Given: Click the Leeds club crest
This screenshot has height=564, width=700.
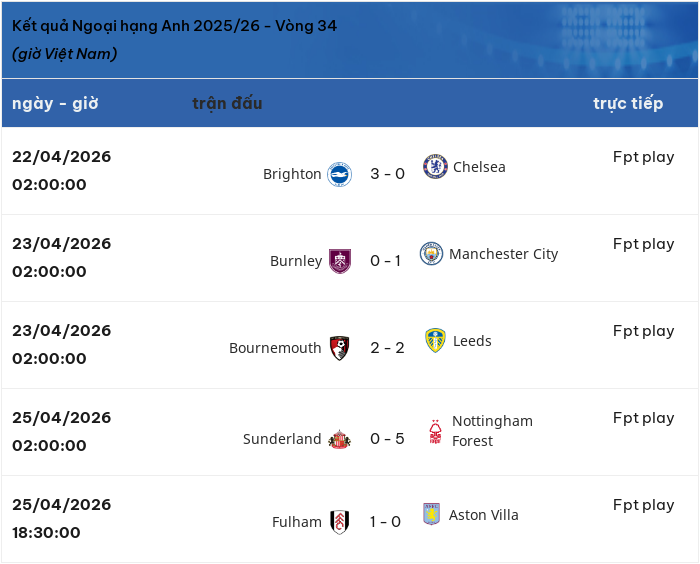Looking at the screenshot, I should pyautogui.click(x=435, y=341).
